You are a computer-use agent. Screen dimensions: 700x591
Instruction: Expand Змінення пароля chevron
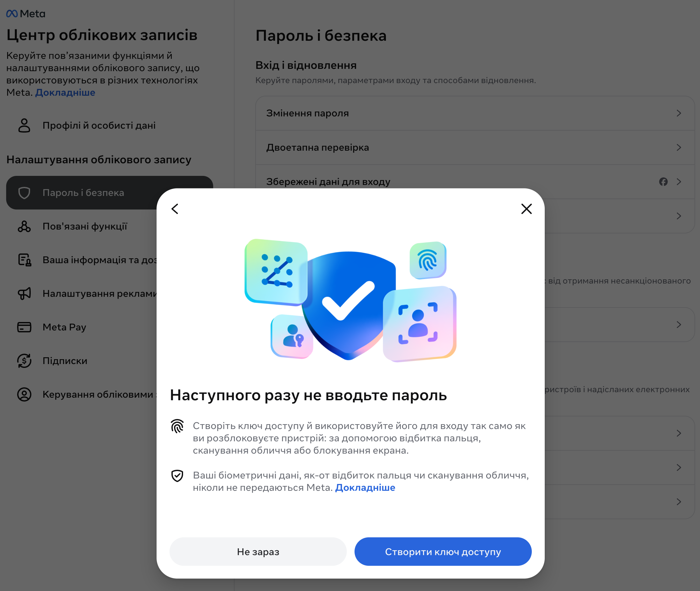pyautogui.click(x=679, y=113)
